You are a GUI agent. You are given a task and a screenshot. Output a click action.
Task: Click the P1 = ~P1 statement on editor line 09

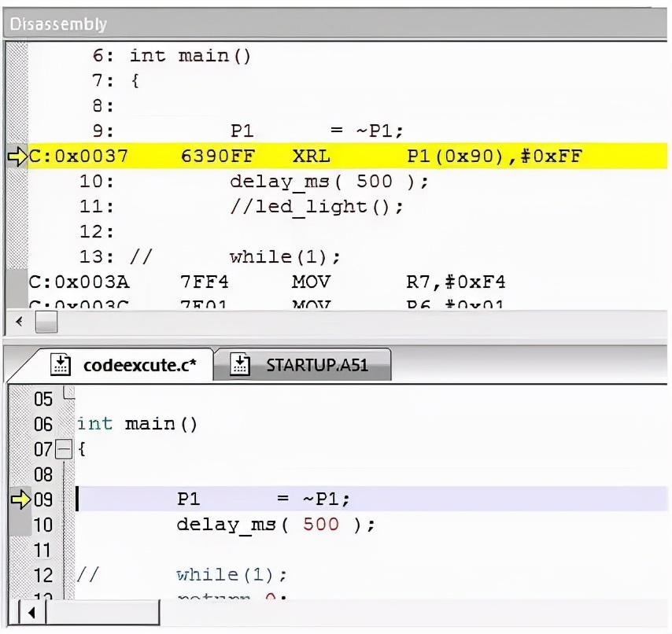click(263, 499)
